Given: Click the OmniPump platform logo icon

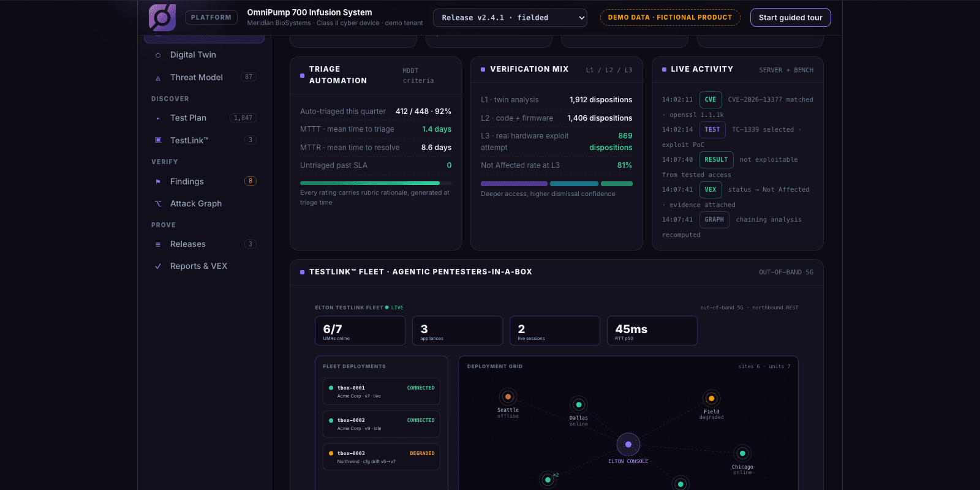Looking at the screenshot, I should coord(162,18).
